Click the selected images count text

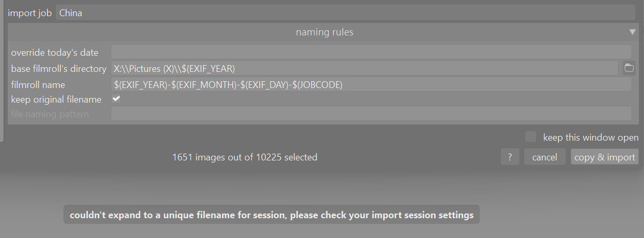[245, 157]
